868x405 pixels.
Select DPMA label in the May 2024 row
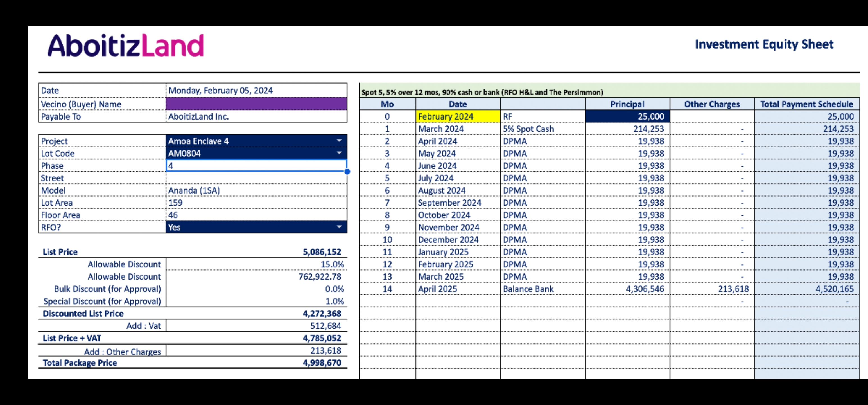click(542, 154)
